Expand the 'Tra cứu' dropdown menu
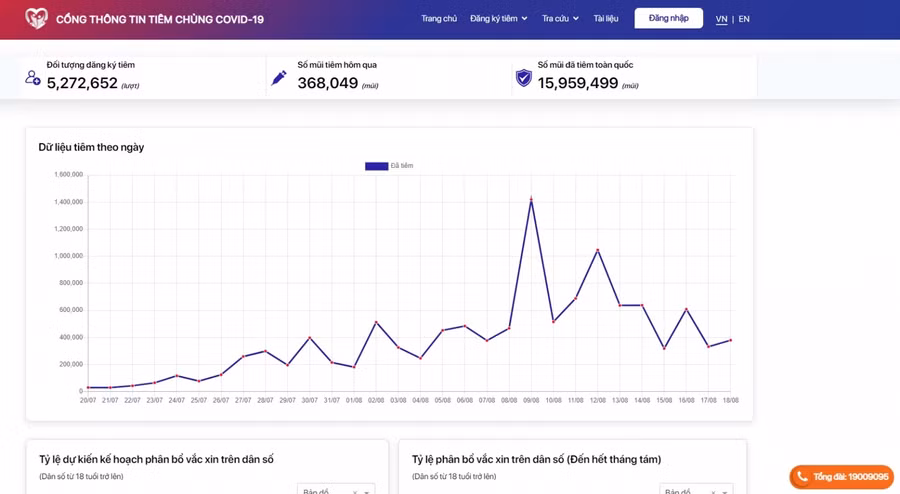 coord(560,19)
